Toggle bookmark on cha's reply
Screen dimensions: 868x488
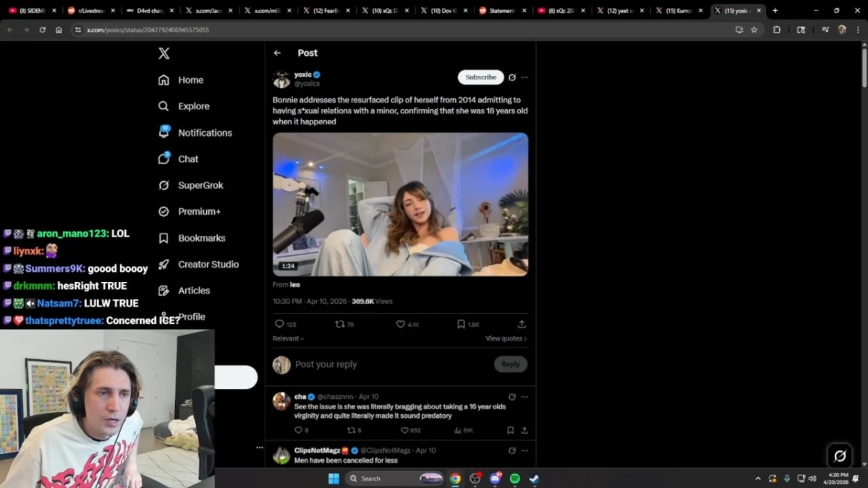(x=510, y=430)
